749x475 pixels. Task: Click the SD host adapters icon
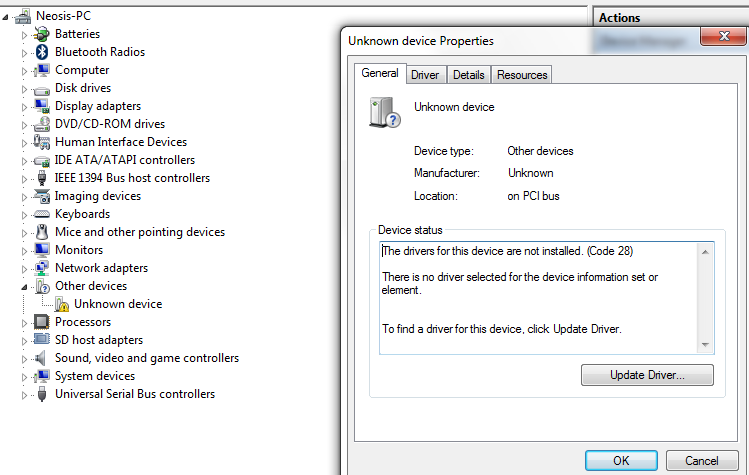[x=42, y=339]
